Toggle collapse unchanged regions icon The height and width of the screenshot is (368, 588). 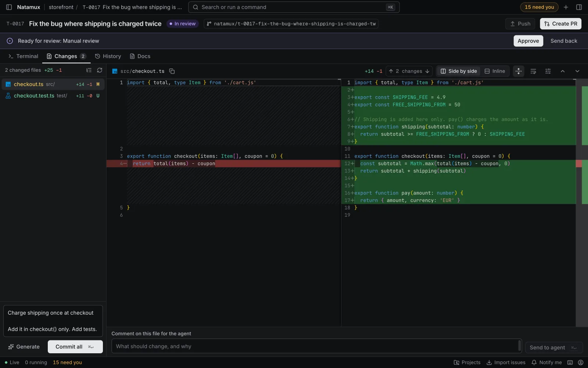click(519, 71)
